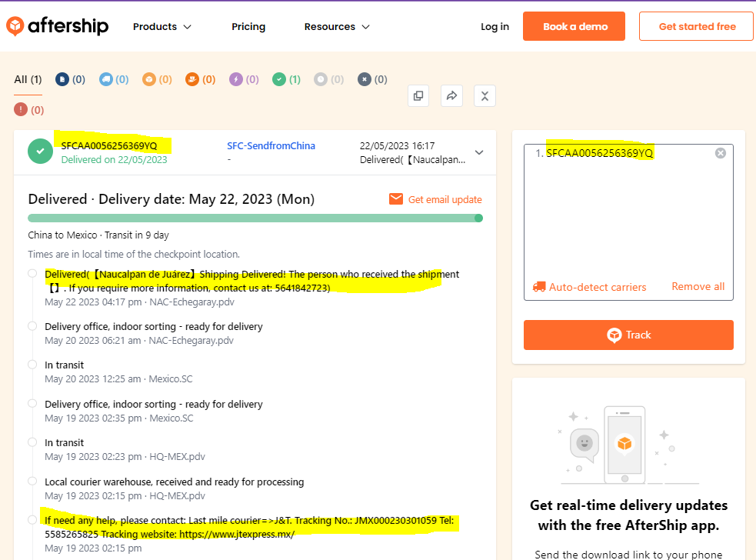Collapse all shipments with the arrows icon
Screen dimensions: 756x560
point(485,96)
